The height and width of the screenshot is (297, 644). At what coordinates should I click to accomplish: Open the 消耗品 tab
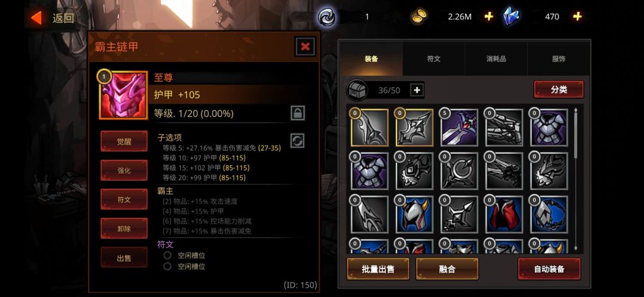click(496, 58)
